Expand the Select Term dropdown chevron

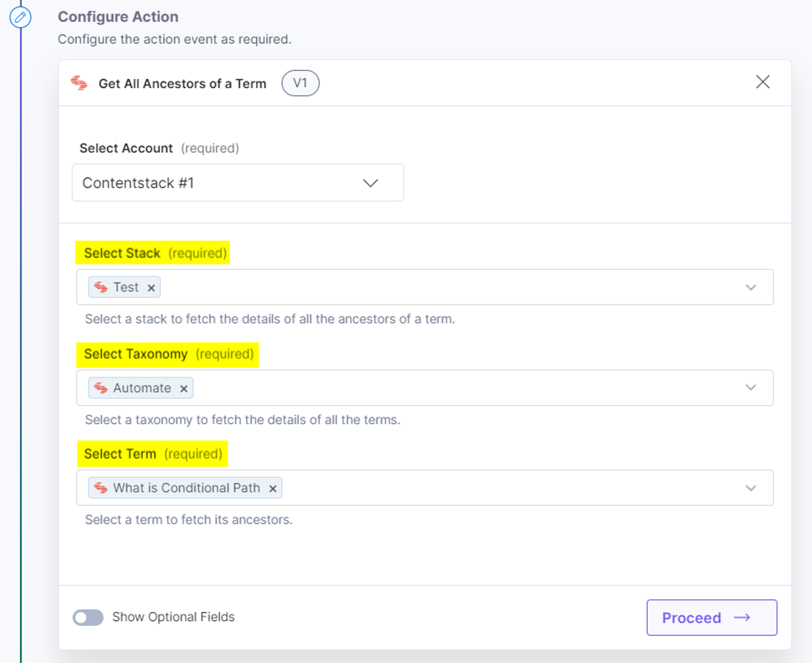pos(750,488)
